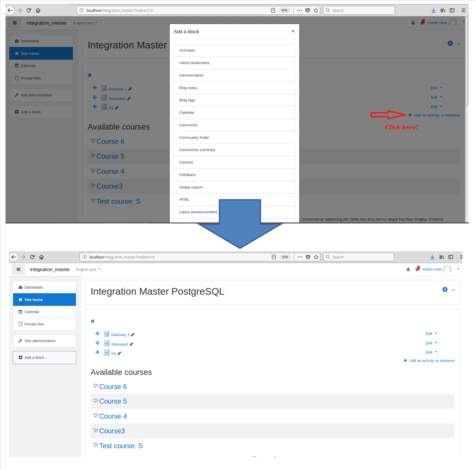Open Downloads arrow in bottom browser toolbar
Screen dimensions: 476x470
coord(432,257)
